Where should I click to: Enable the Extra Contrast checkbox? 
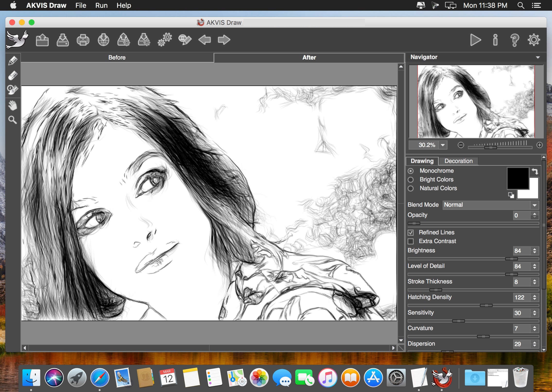(411, 241)
